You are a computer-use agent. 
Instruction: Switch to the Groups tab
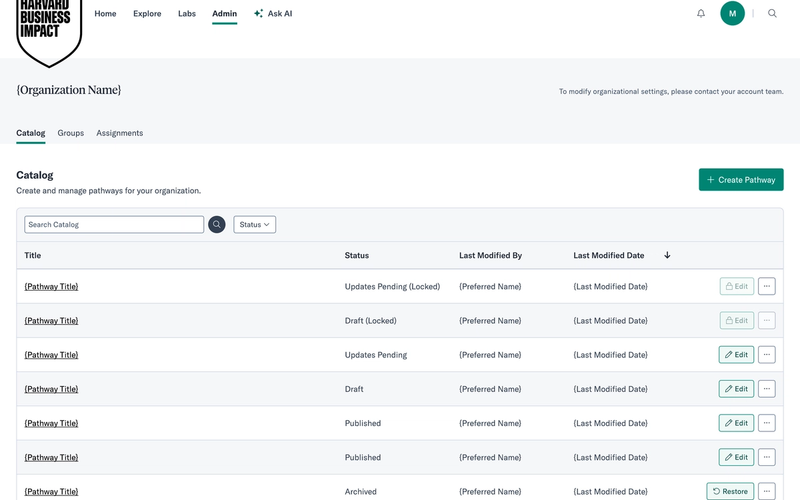point(70,133)
